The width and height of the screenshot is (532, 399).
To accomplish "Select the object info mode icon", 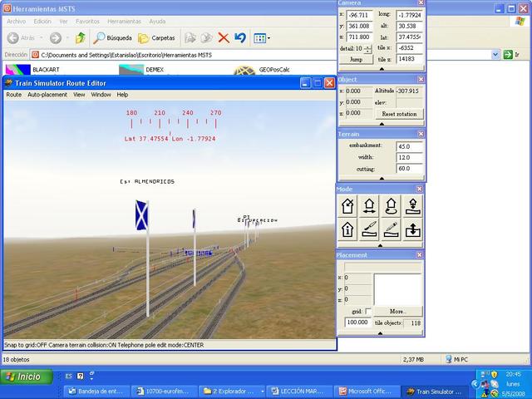I will (347, 229).
